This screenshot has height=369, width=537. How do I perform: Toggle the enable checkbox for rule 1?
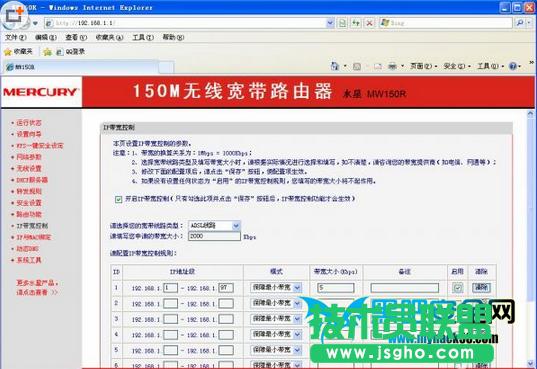pos(458,287)
